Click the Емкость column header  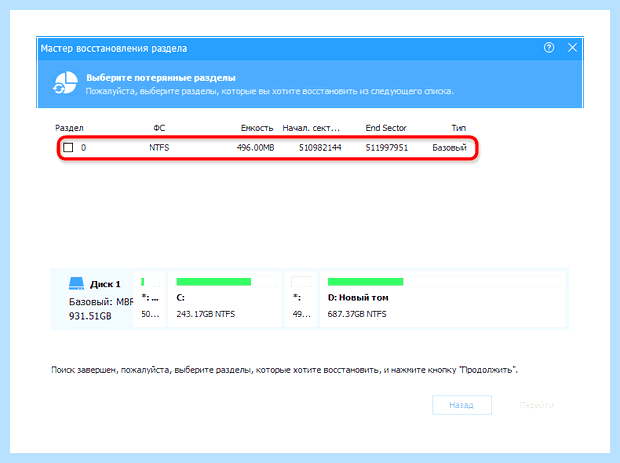tap(257, 128)
